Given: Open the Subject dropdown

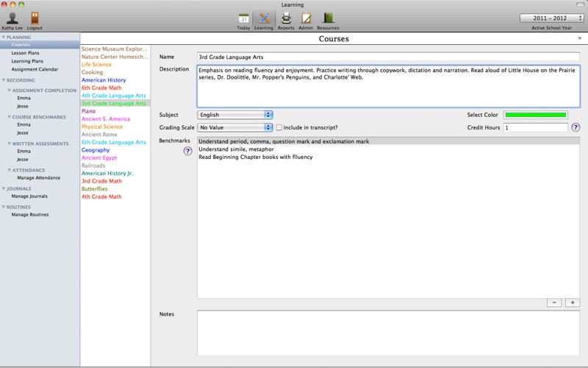Looking at the screenshot, I should point(234,115).
